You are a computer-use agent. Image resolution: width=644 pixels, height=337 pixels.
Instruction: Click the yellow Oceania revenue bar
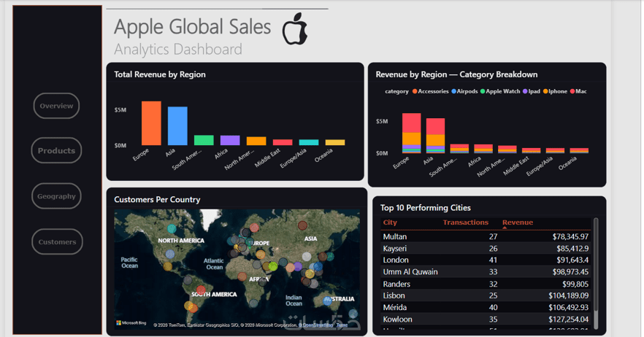click(335, 142)
